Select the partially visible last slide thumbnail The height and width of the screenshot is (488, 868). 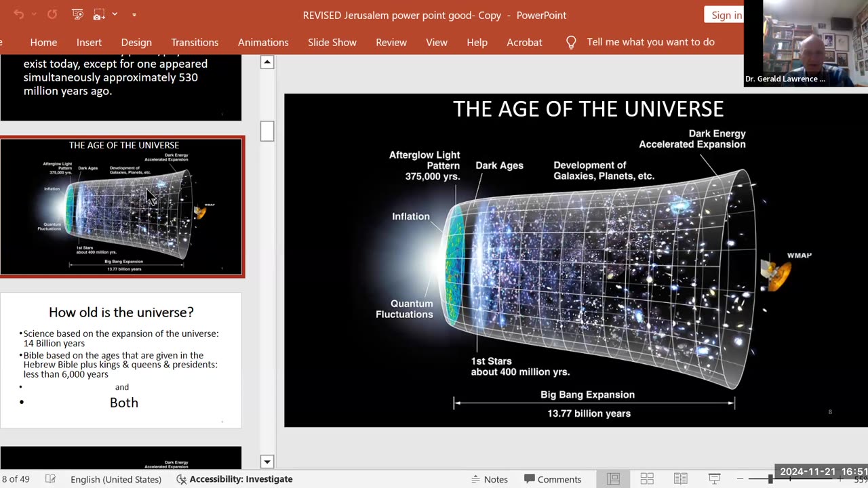pos(121,457)
